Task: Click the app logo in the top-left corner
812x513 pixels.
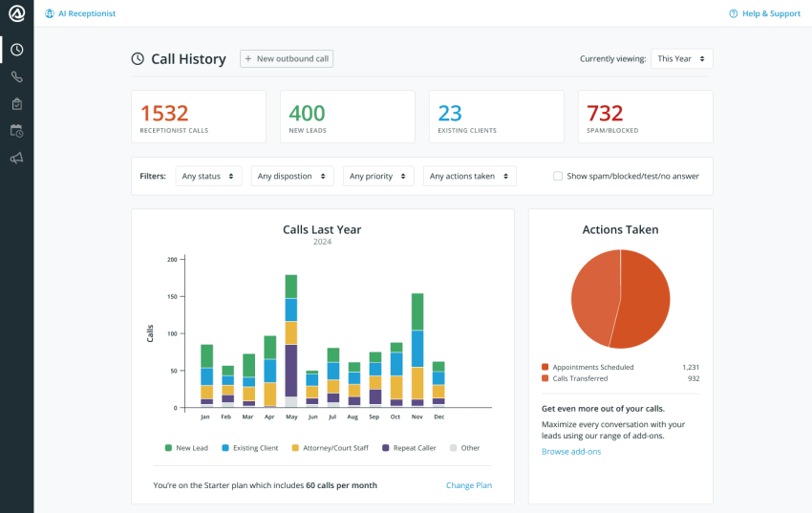Action: point(16,14)
